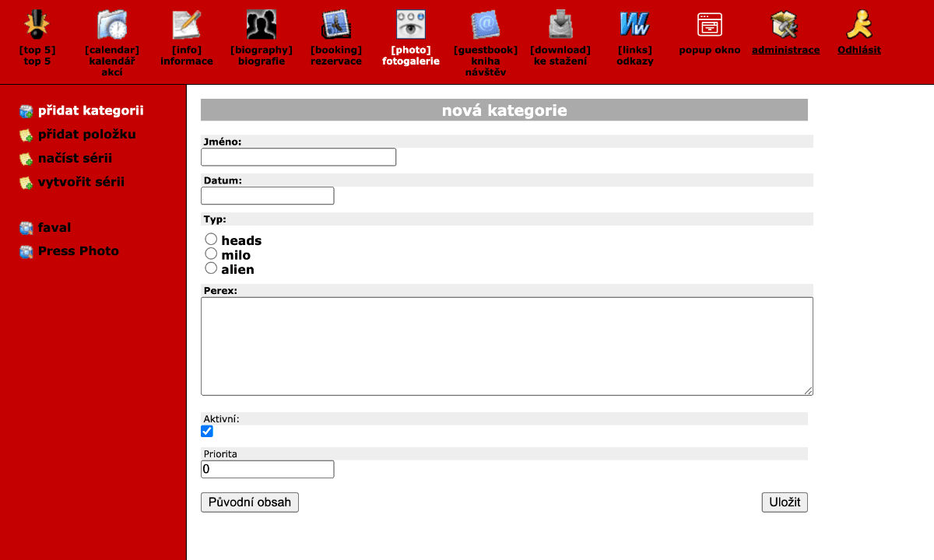
Task: Select the milo radio button
Action: pyautogui.click(x=211, y=254)
